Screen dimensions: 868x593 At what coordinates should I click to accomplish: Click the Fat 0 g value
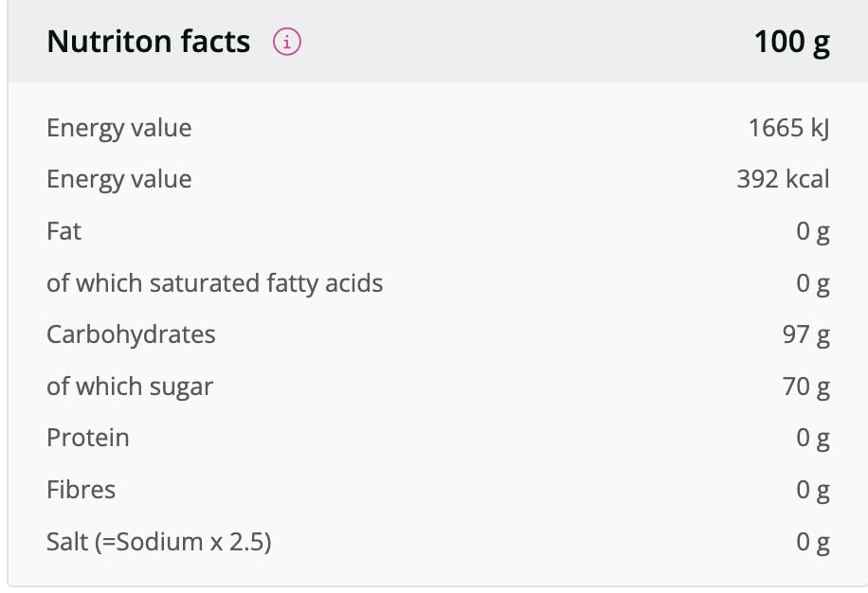pos(812,231)
